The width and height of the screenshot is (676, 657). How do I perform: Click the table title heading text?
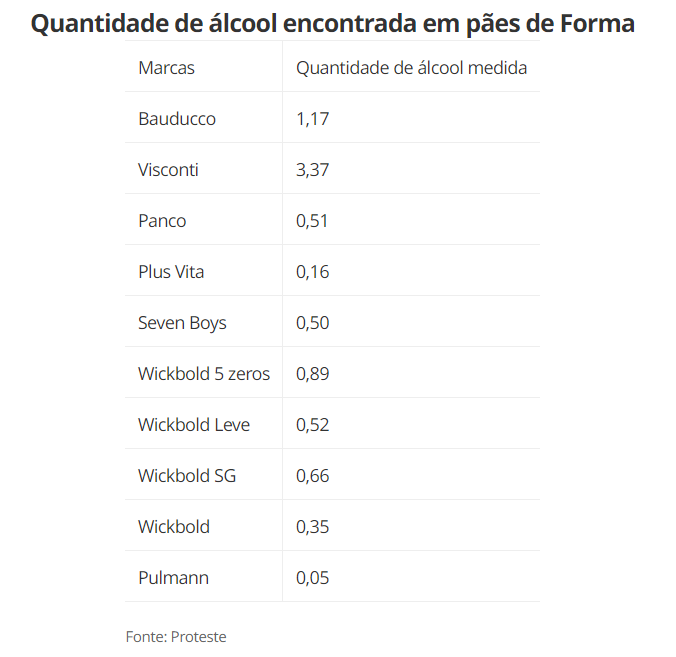tap(332, 24)
